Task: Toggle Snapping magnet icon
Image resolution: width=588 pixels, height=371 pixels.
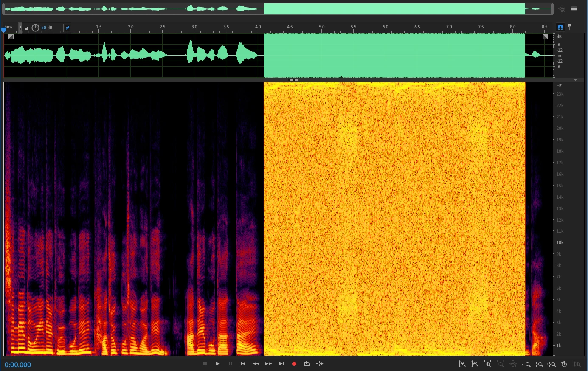Action: tap(560, 27)
